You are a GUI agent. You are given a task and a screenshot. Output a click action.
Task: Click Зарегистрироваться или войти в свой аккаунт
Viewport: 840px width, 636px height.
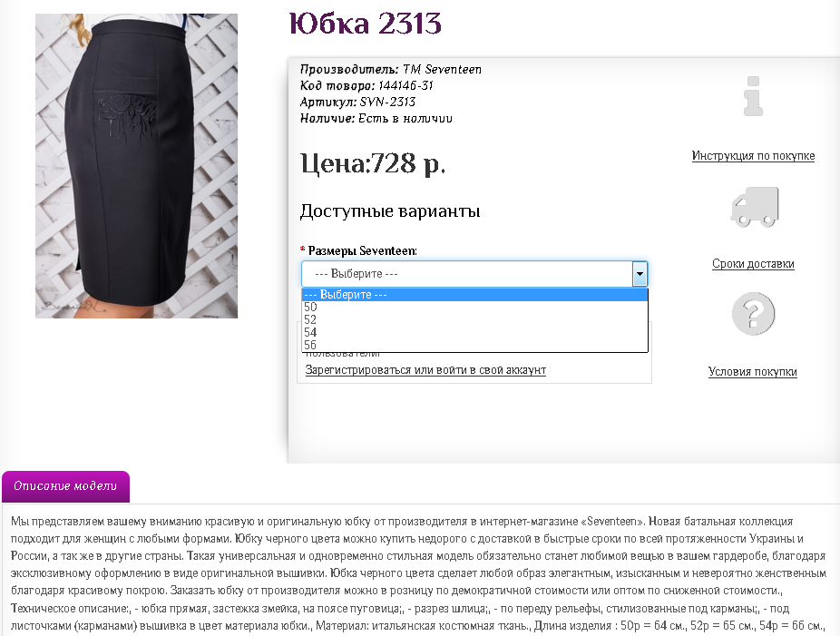[x=425, y=369]
